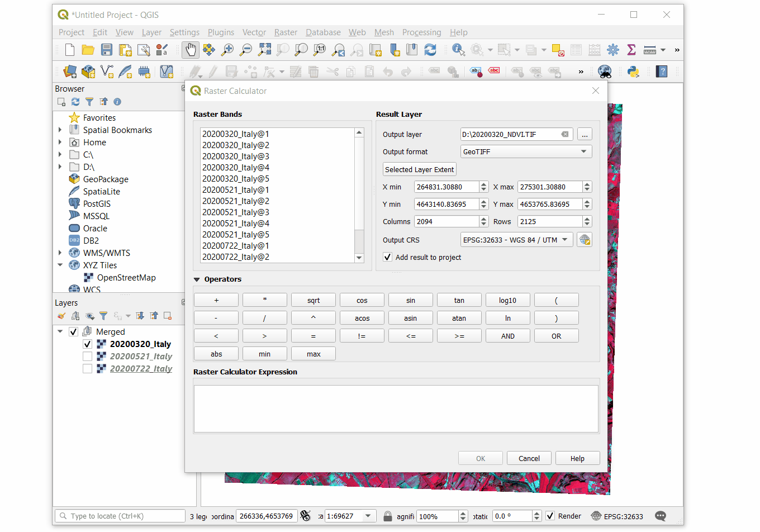Open the Toolbox gear icon
The image size is (760, 532).
click(613, 50)
